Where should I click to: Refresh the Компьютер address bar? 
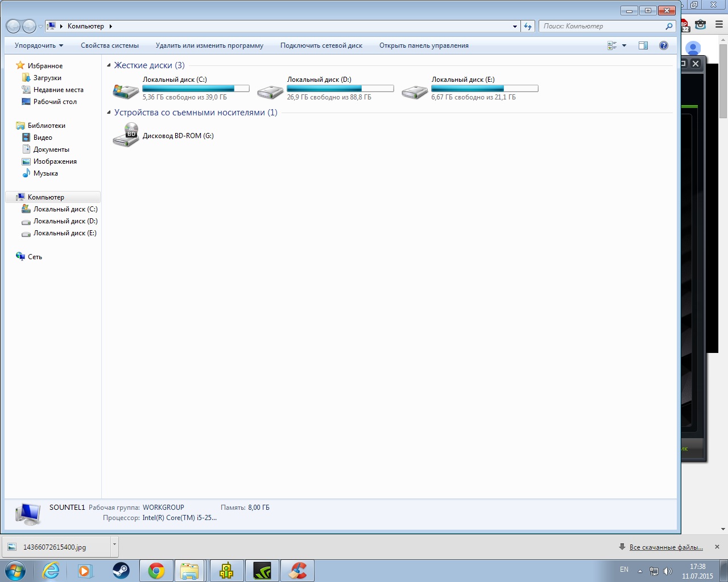(x=528, y=26)
